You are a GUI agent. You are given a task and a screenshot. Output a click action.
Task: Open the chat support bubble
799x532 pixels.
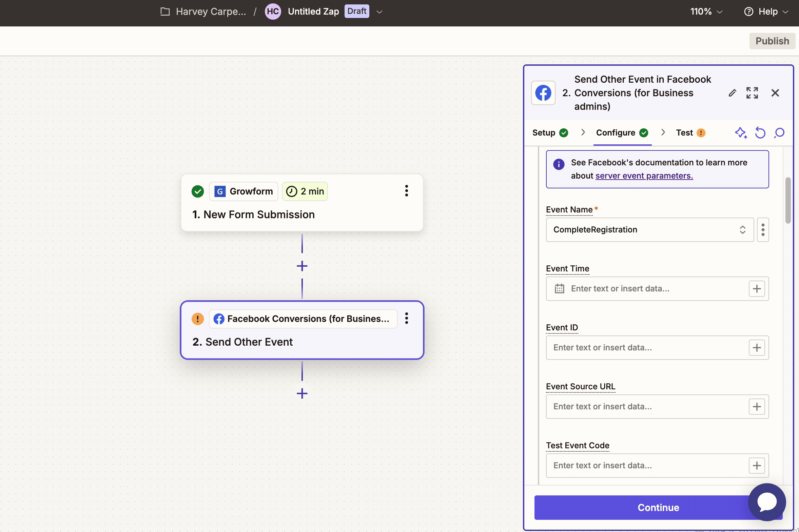(767, 502)
